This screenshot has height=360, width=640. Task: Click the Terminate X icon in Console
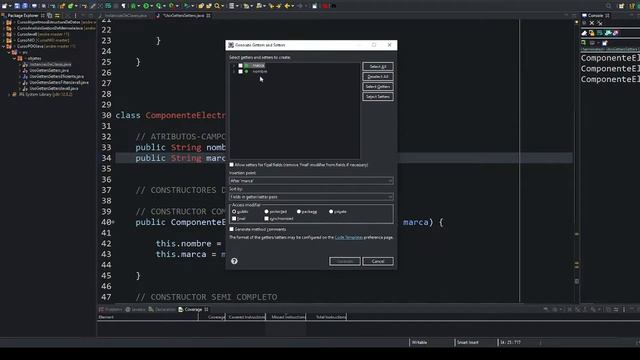pos(592,23)
